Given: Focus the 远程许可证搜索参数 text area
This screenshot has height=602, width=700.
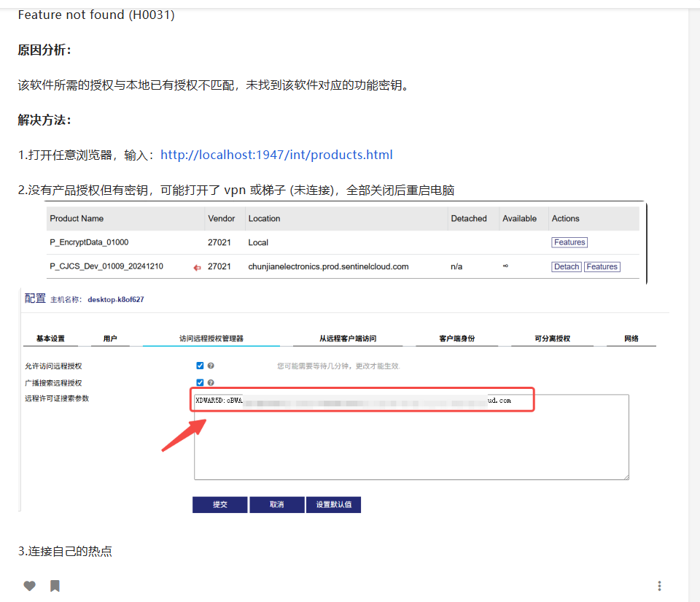Looking at the screenshot, I should pyautogui.click(x=411, y=445).
